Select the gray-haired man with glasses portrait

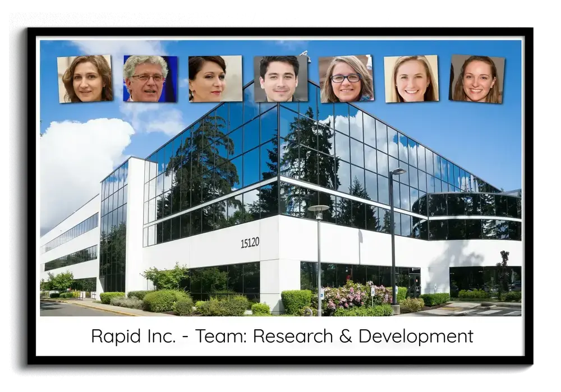[150, 79]
